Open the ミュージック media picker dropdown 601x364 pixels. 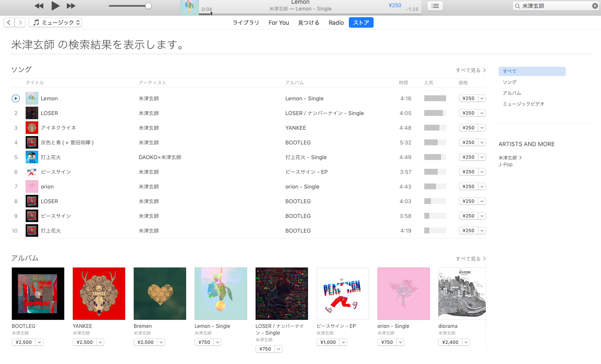55,23
